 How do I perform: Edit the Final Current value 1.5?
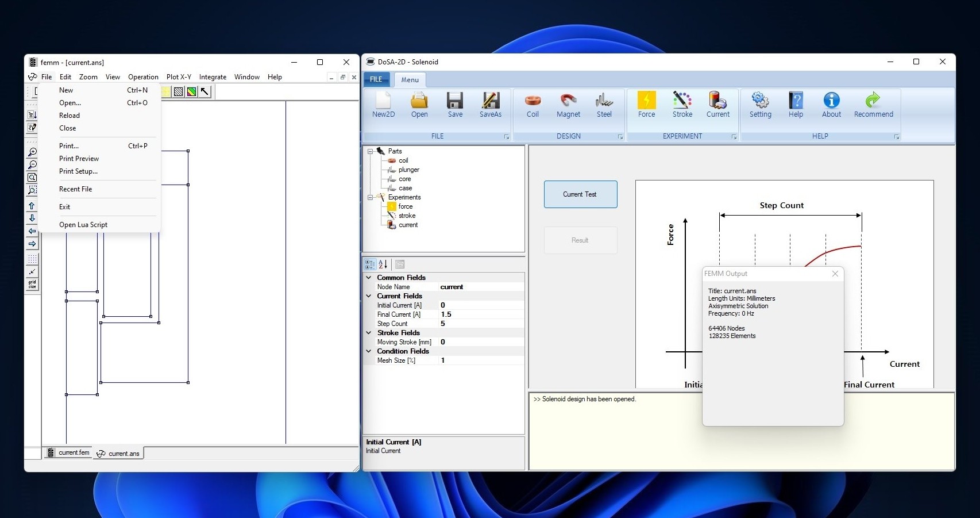(481, 314)
